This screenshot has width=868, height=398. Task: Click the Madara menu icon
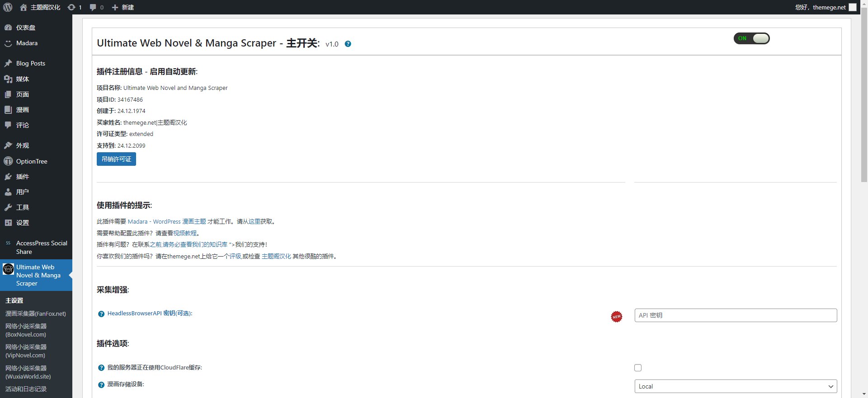(x=8, y=43)
